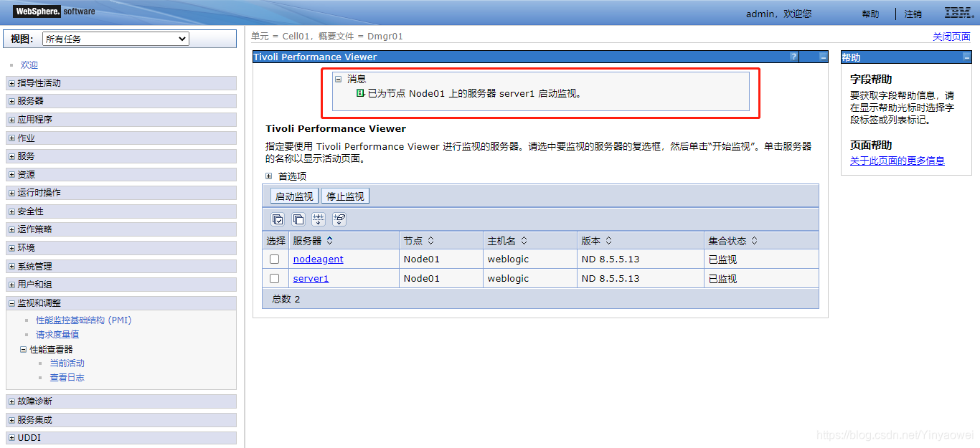
Task: Click Node01 cell in the nodeagent row
Action: click(x=421, y=259)
